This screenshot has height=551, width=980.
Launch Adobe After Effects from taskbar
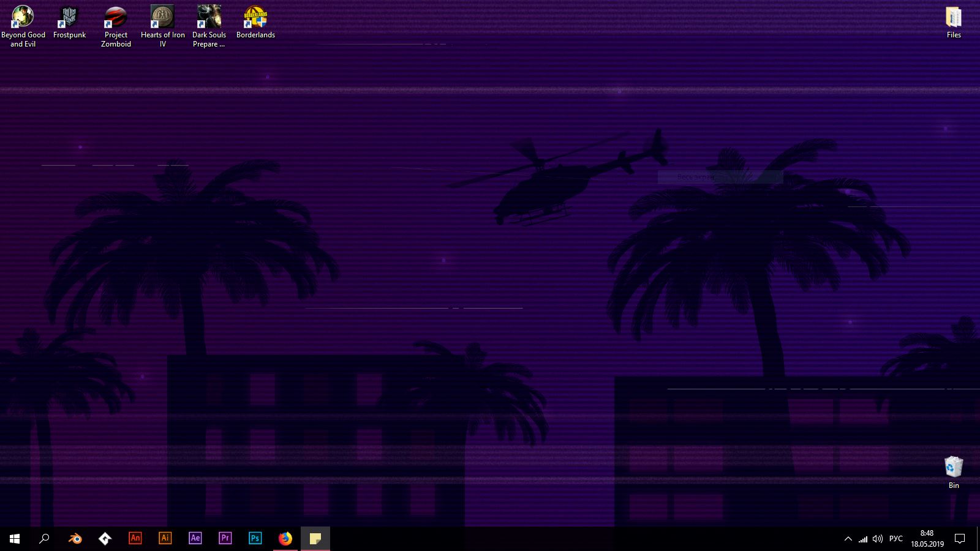pyautogui.click(x=195, y=539)
